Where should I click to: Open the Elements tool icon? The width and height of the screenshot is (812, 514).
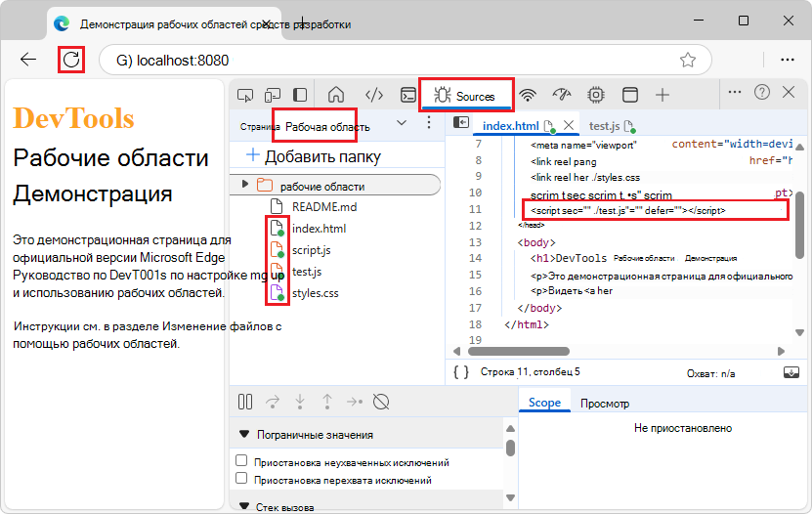point(374,95)
